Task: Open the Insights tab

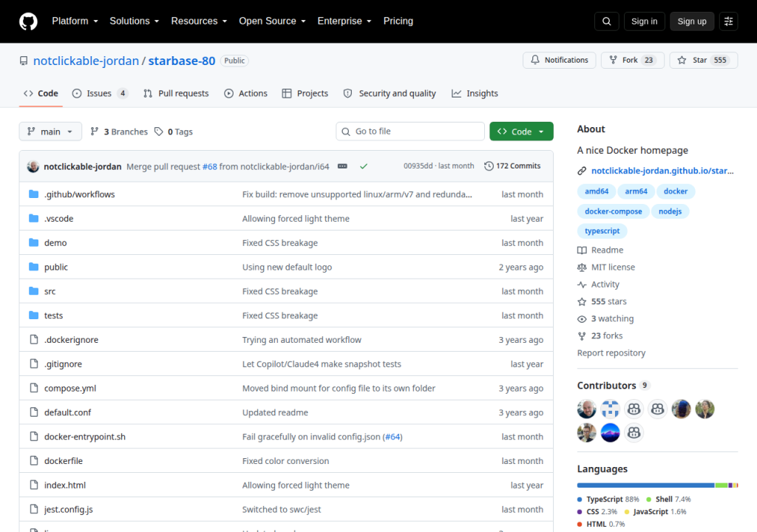Action: click(475, 94)
